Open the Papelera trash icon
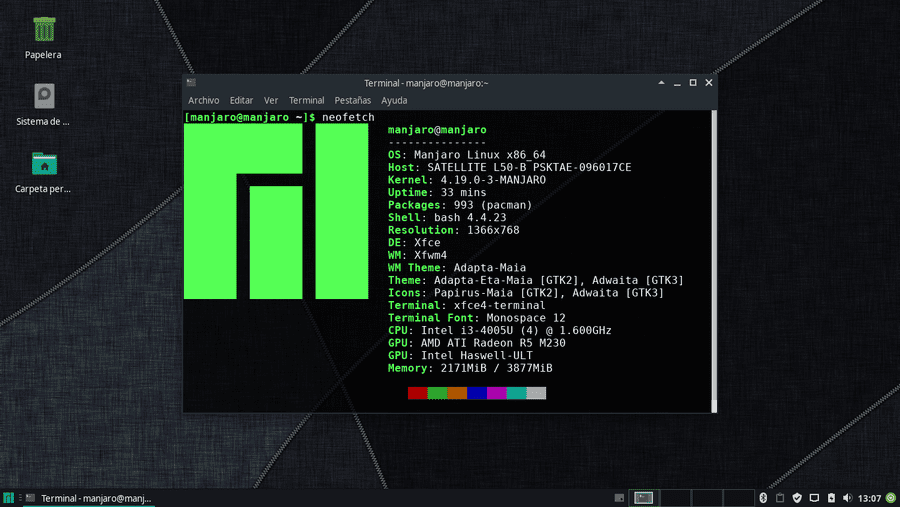The image size is (900, 507). click(x=44, y=30)
